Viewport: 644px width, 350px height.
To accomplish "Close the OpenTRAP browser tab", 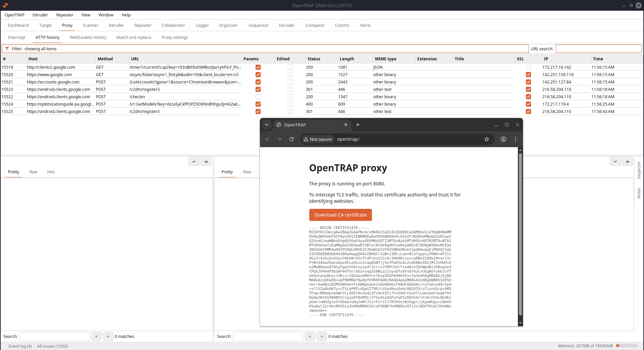I will [346, 125].
